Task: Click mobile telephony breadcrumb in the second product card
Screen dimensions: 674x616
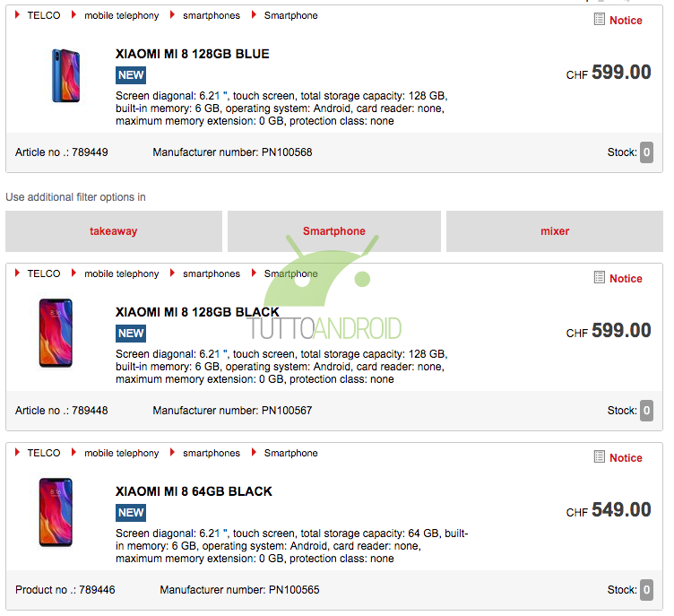Action: 122,274
